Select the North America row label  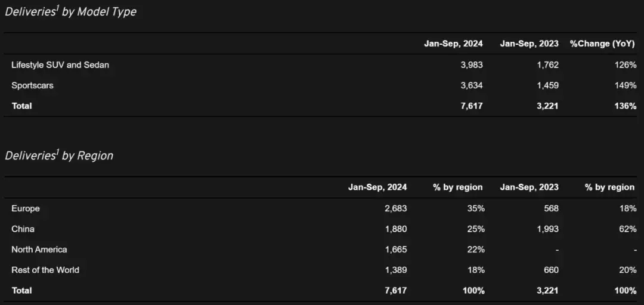(39, 249)
